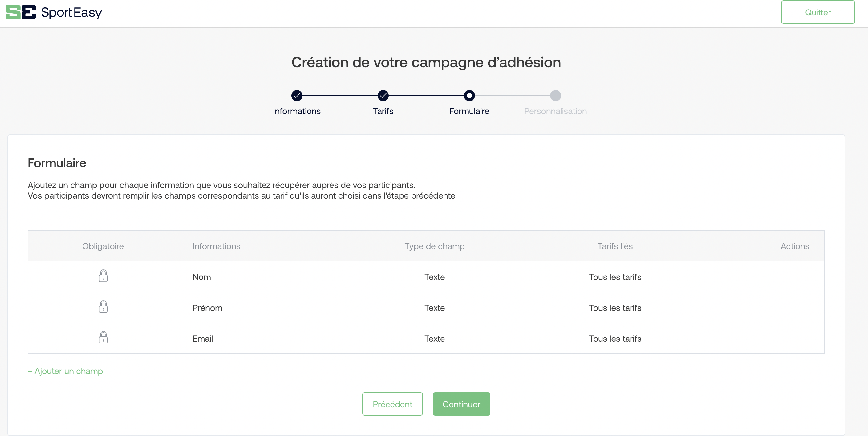This screenshot has width=868, height=436.
Task: Click the lock icon in Email row
Action: pos(103,338)
